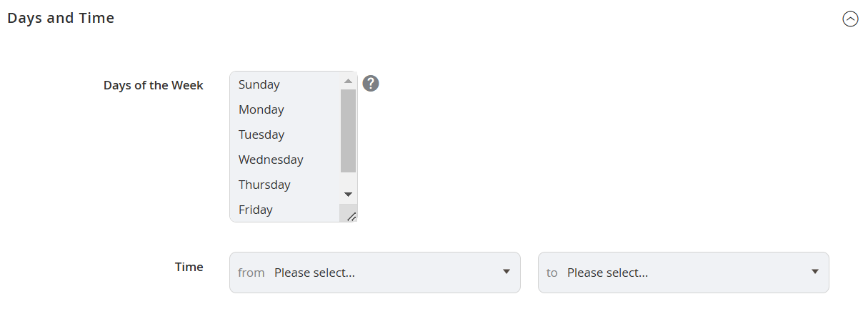Viewport: 868px width, 309px height.
Task: Select Thursday in the days list
Action: 285,185
